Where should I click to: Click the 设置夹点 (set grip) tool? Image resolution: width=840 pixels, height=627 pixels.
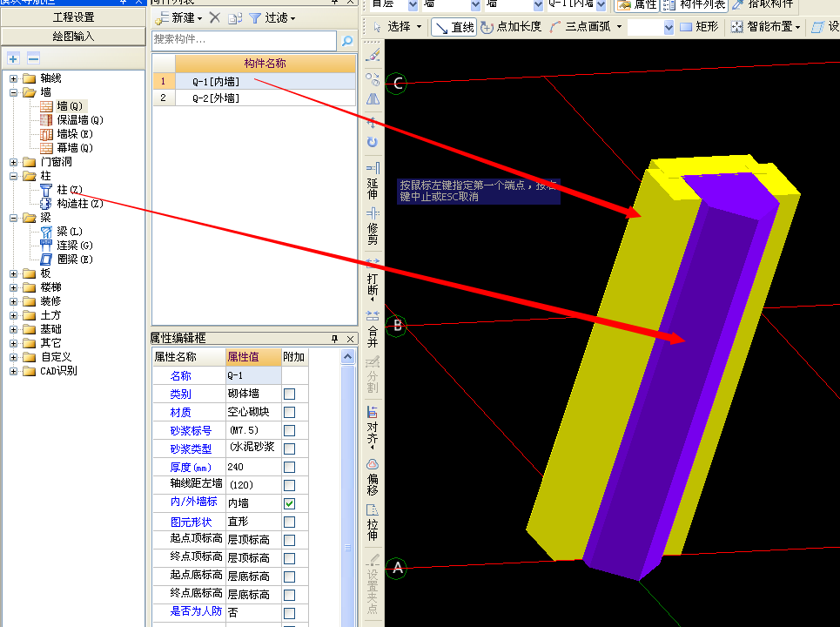(x=373, y=583)
